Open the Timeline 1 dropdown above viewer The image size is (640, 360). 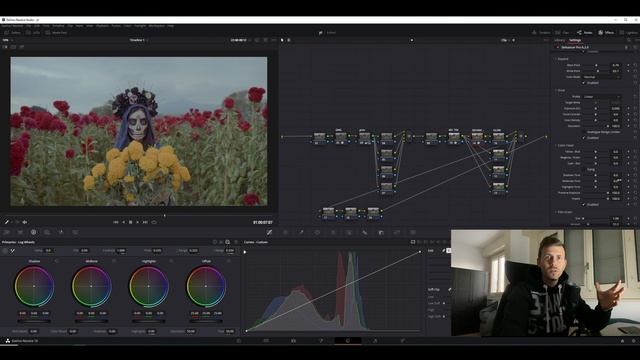point(138,40)
